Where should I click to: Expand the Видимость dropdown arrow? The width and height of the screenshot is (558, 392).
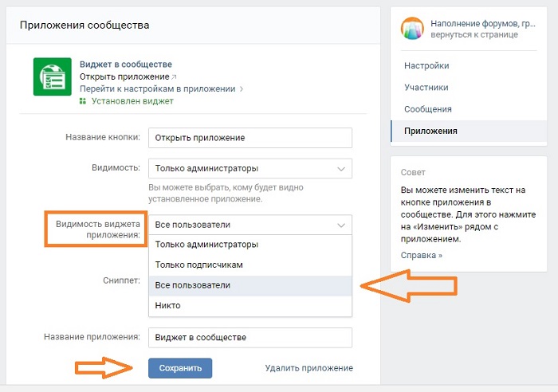[341, 169]
